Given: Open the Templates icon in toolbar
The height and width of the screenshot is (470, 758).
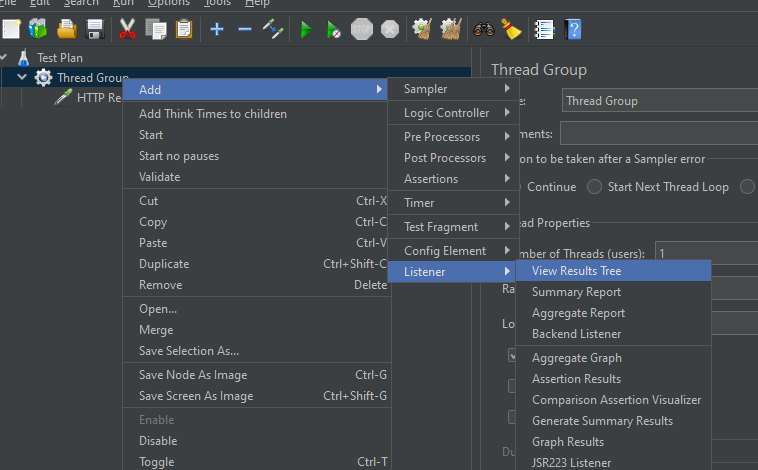Looking at the screenshot, I should coord(39,29).
